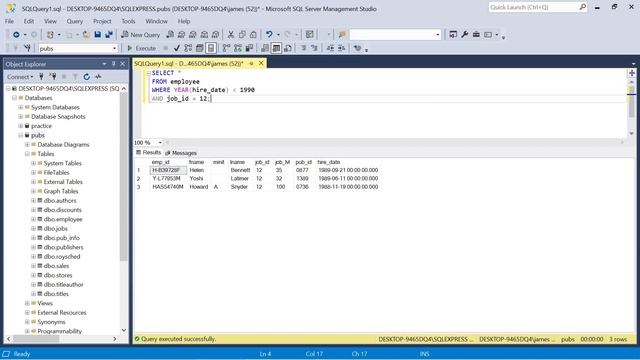Click the Display Estimated Execution Plan icon

[x=188, y=48]
